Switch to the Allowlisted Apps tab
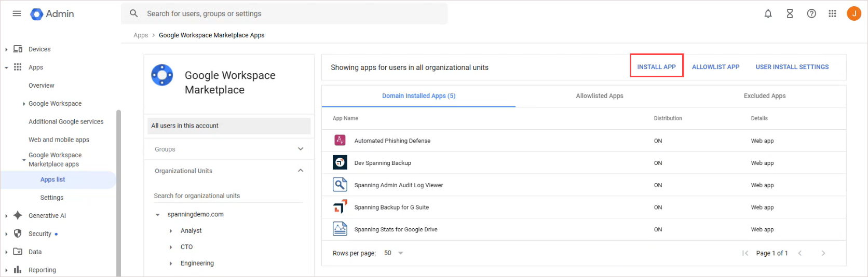Viewport: 868px width, 277px height. tap(600, 96)
